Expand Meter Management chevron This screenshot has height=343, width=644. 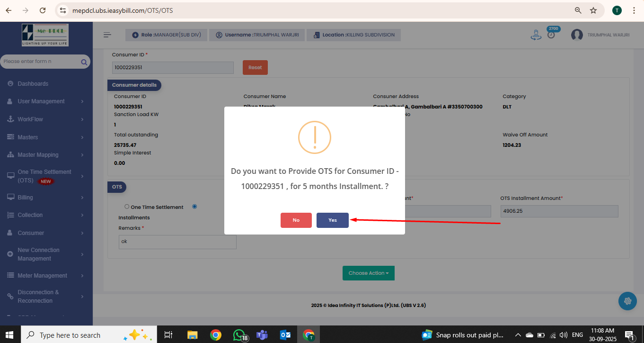pyautogui.click(x=82, y=276)
